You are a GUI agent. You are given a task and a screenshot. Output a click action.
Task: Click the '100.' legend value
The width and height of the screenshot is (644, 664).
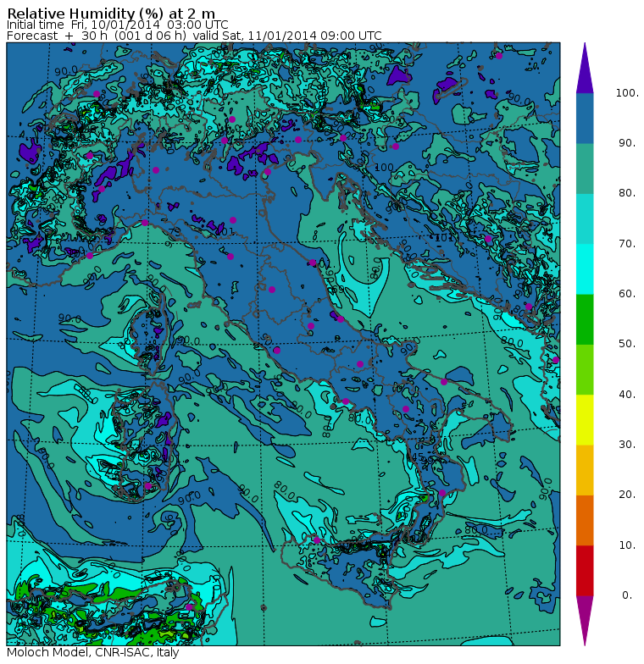627,93
